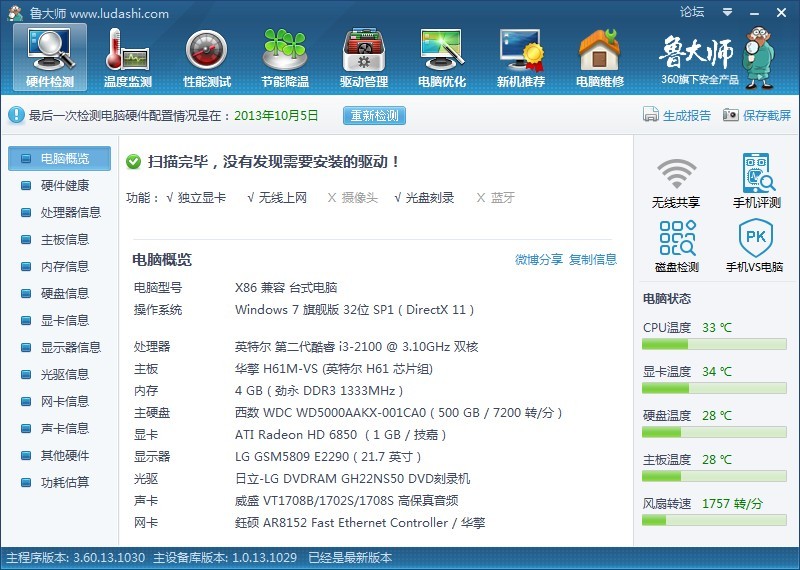Click the 生成报告 generate report link

[677, 116]
